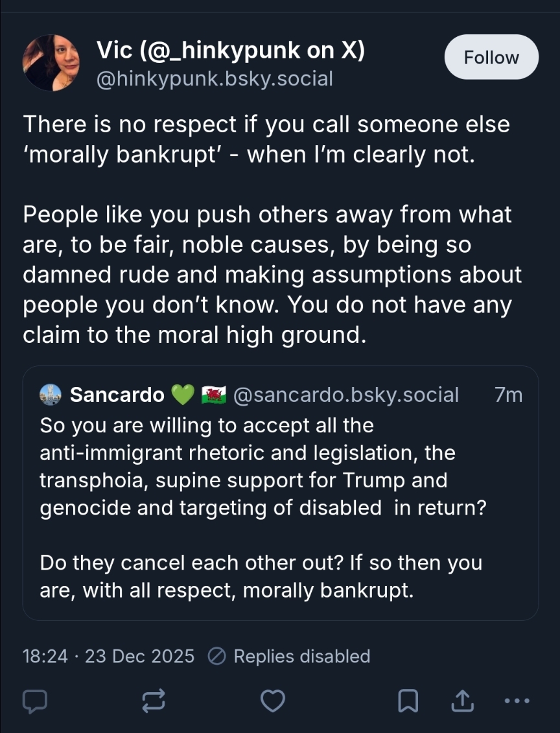This screenshot has height=733, width=560.
Task: Click the green heart emoji beside Sancardo
Action: (x=183, y=394)
